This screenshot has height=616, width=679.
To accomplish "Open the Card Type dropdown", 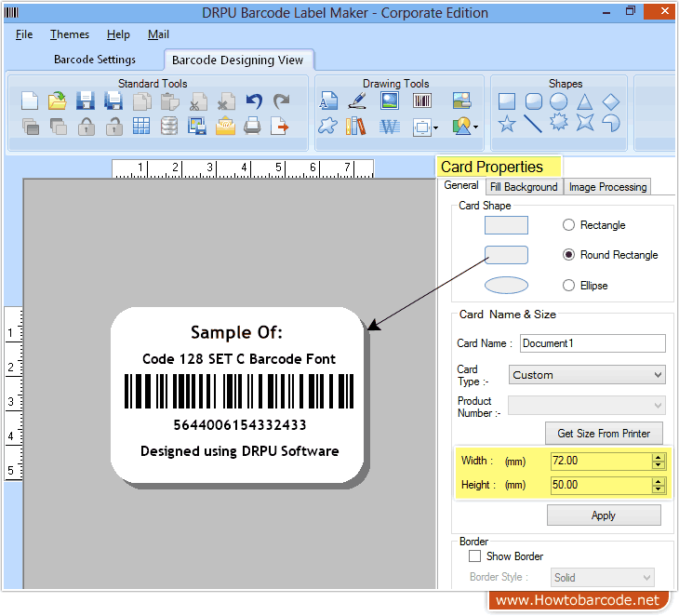I will pos(587,375).
